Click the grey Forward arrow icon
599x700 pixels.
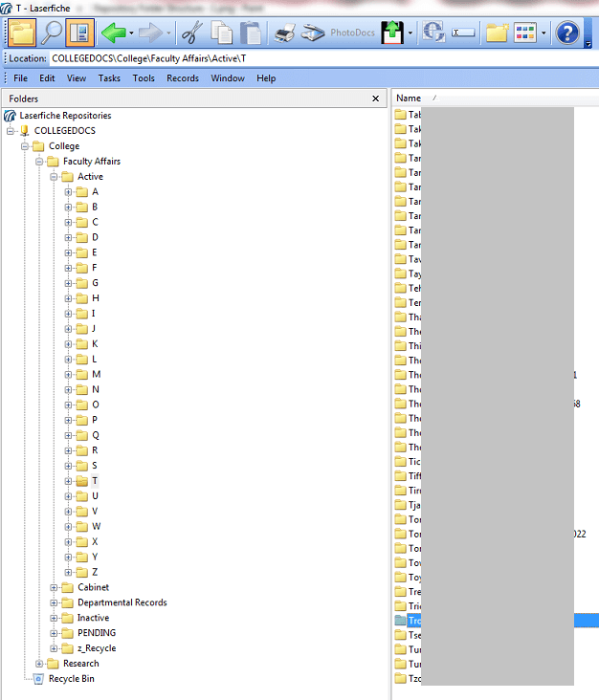click(150, 33)
